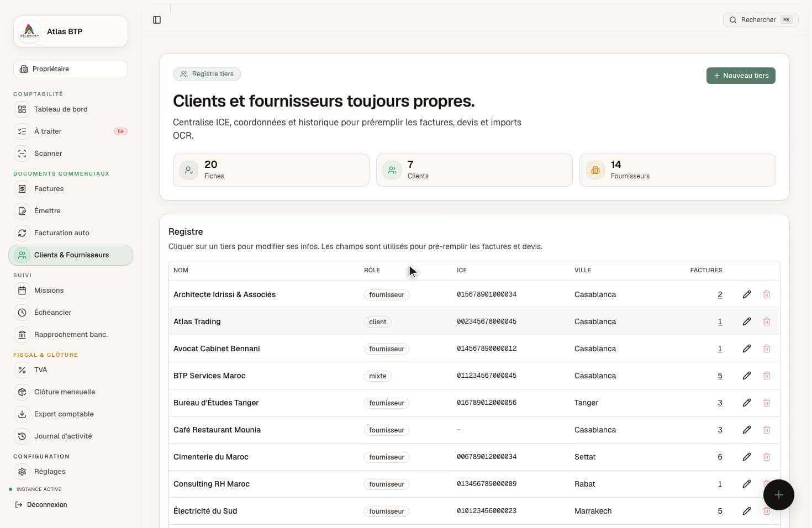Click the Déconnexion logout link

click(x=41, y=505)
